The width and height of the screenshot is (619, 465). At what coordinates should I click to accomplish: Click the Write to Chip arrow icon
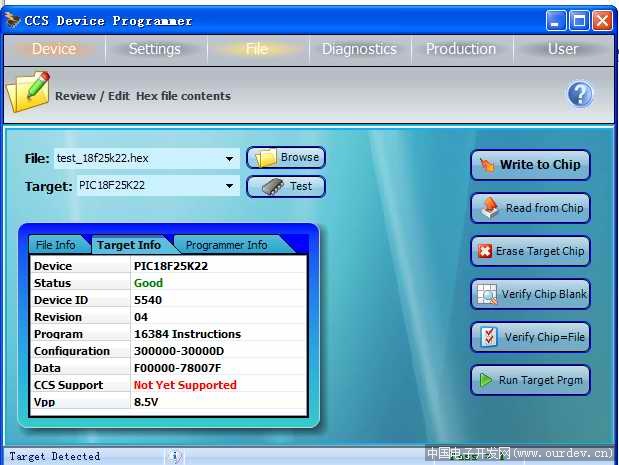click(487, 165)
